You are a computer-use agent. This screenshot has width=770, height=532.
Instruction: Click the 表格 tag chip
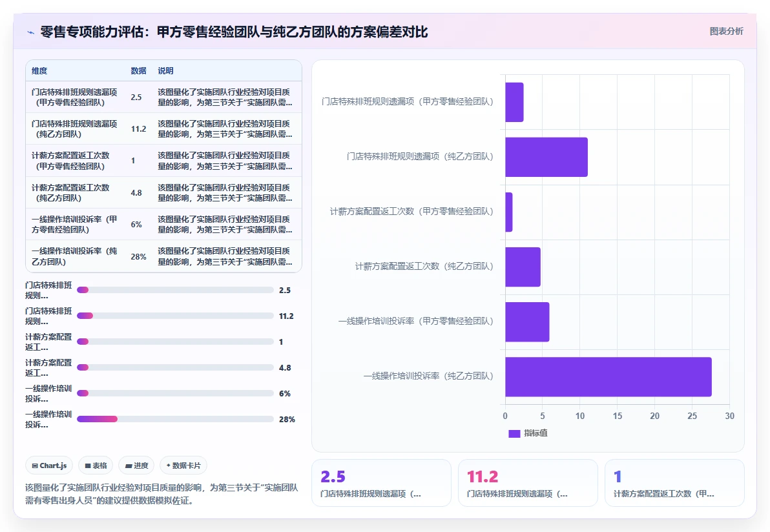pyautogui.click(x=96, y=466)
